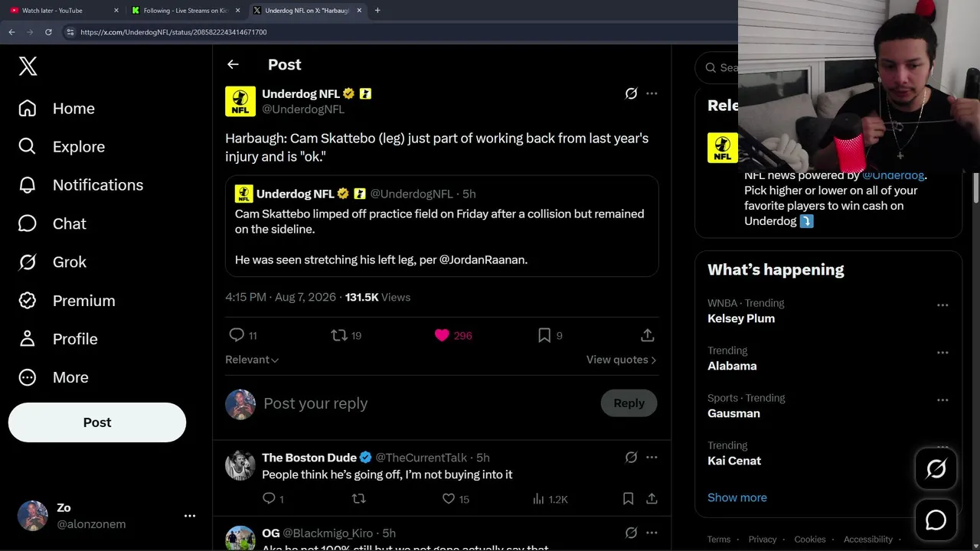Open floating Grok button

(936, 468)
